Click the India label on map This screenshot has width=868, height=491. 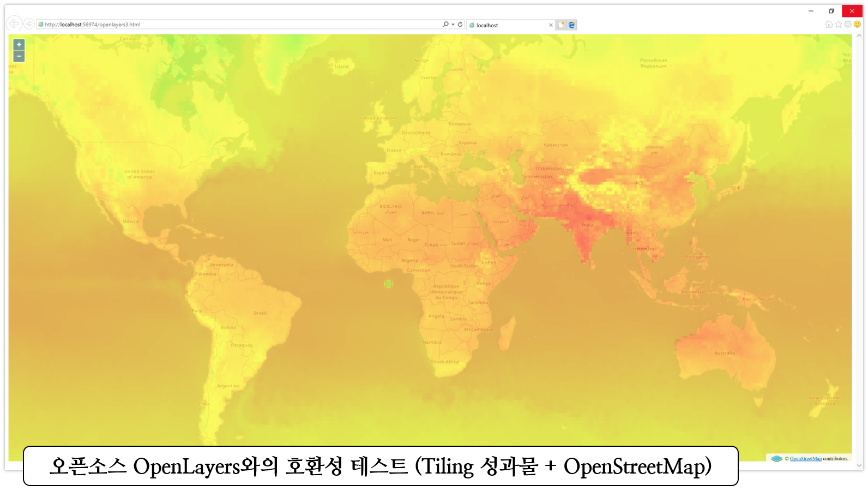tap(587, 225)
